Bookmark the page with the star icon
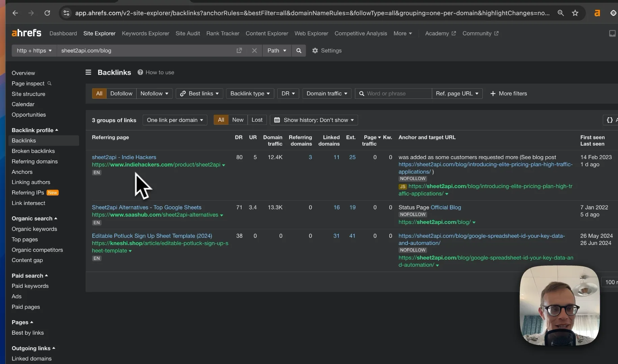The width and height of the screenshot is (618, 364). [575, 13]
